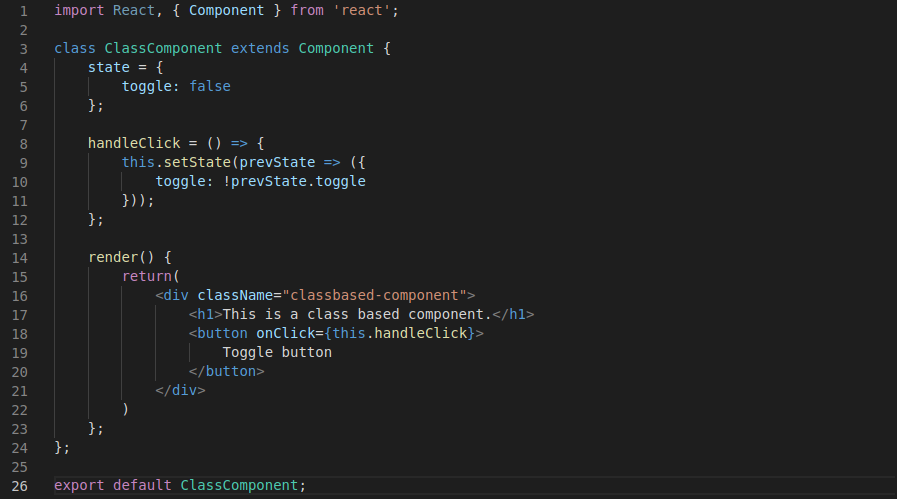Click 'this.handleClick' on line 18
This screenshot has width=897, height=499.
point(399,332)
